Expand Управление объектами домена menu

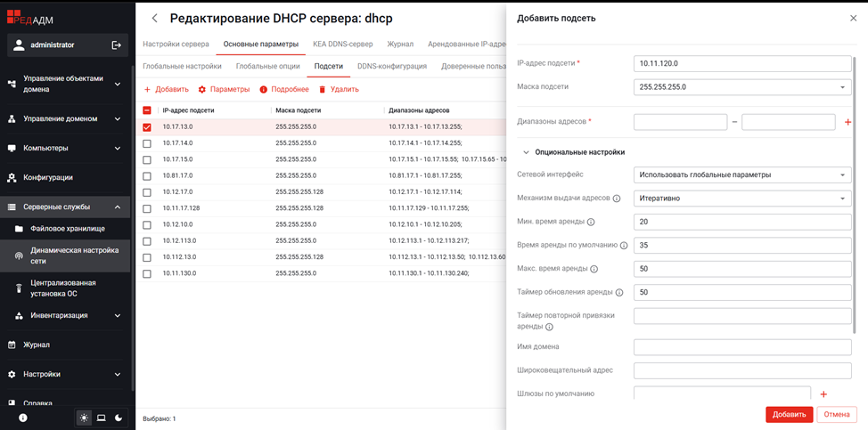pyautogui.click(x=118, y=84)
